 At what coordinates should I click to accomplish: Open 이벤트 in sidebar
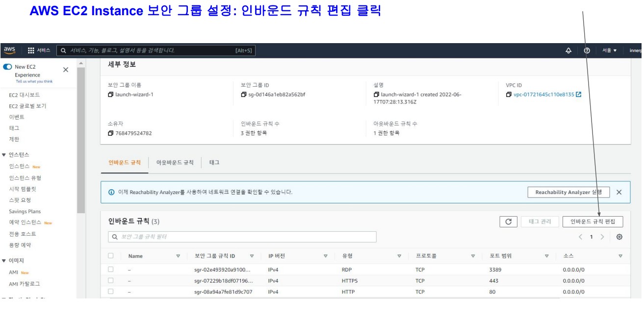point(17,117)
